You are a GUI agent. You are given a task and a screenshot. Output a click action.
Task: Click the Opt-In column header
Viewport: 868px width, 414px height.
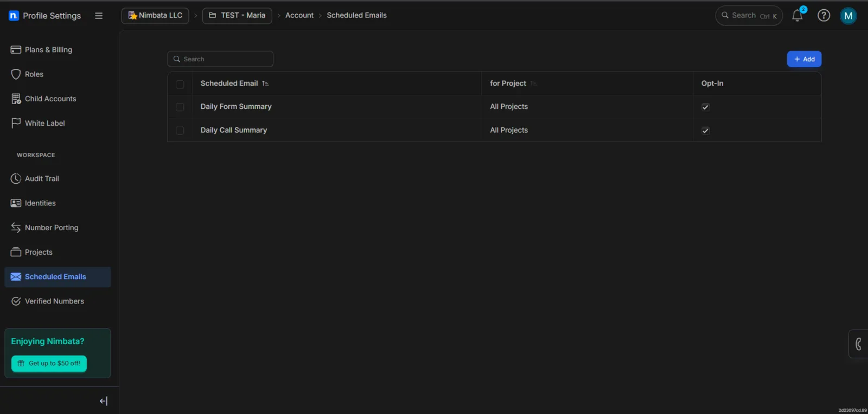[x=712, y=83]
